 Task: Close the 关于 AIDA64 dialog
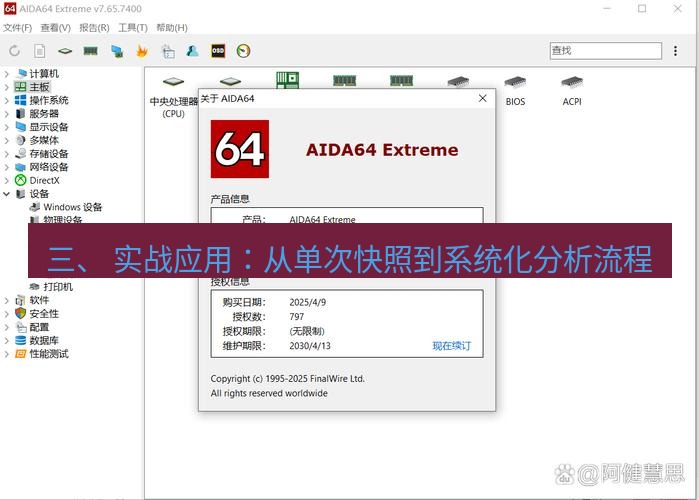482,98
